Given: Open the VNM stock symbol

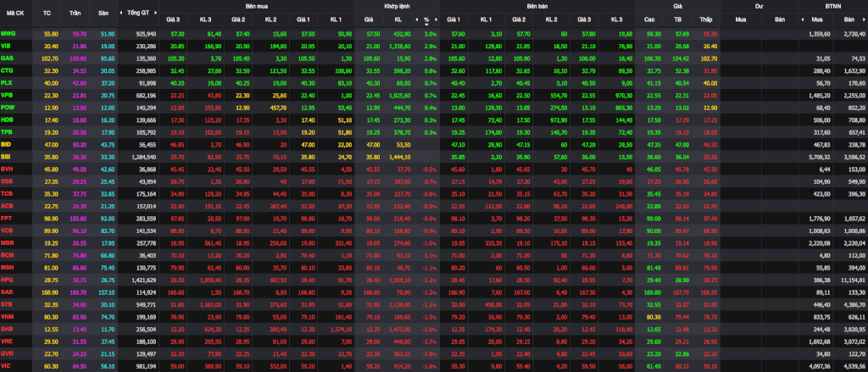Looking at the screenshot, I should point(7,317).
